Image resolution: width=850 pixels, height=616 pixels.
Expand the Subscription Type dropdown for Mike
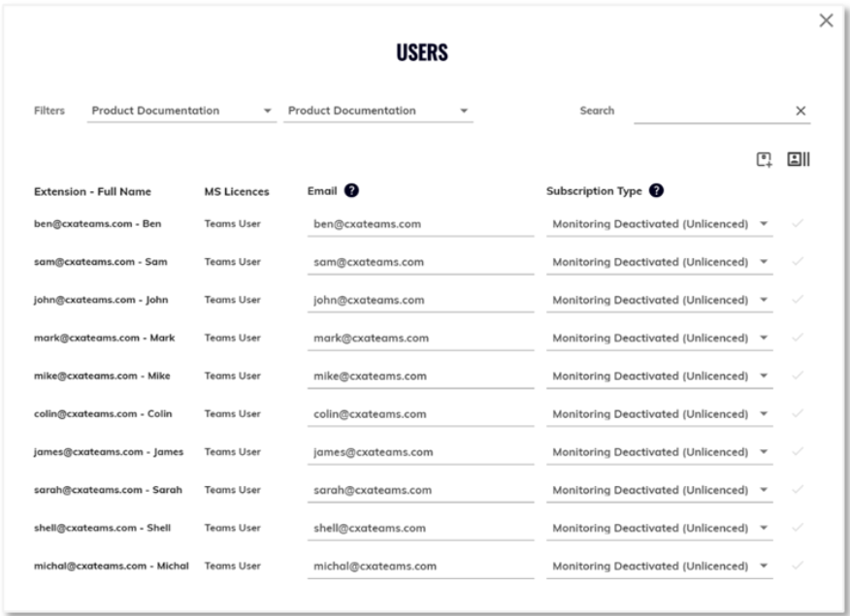tap(659, 376)
